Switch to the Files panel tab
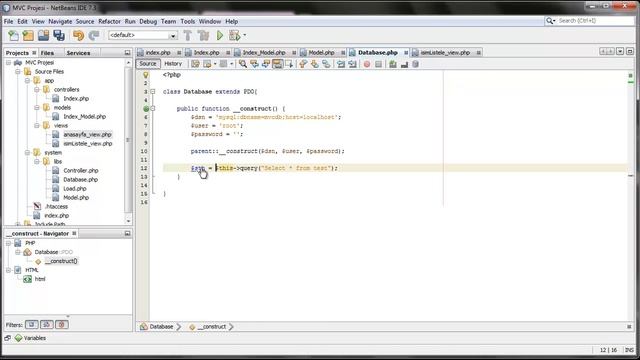The height and width of the screenshot is (360, 640). [x=47, y=53]
